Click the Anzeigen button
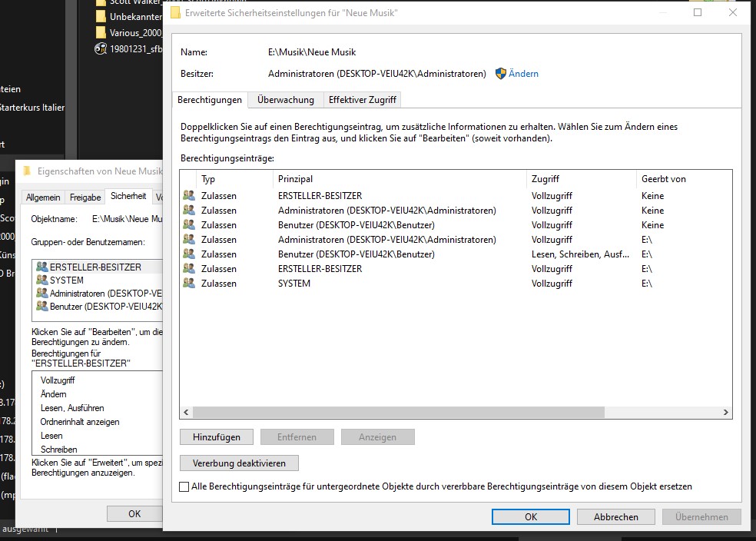 point(377,437)
